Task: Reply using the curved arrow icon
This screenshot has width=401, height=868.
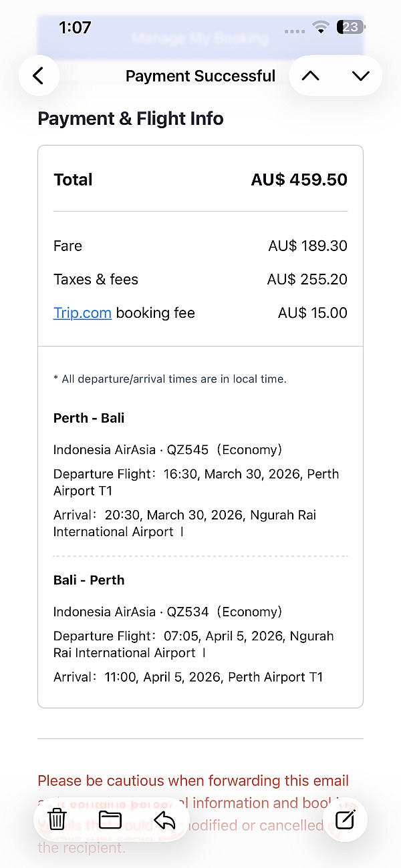Action: click(x=164, y=819)
